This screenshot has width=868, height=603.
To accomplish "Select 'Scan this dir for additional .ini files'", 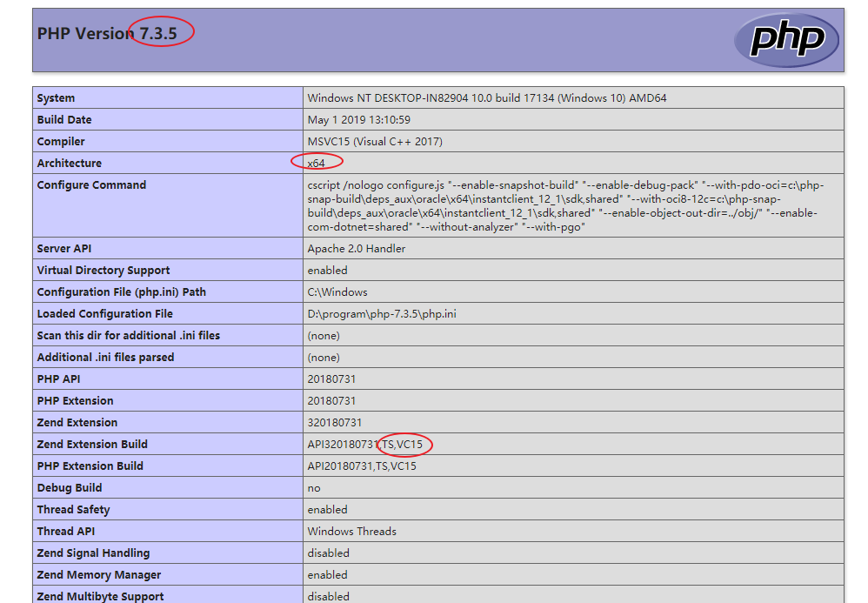I will [129, 336].
